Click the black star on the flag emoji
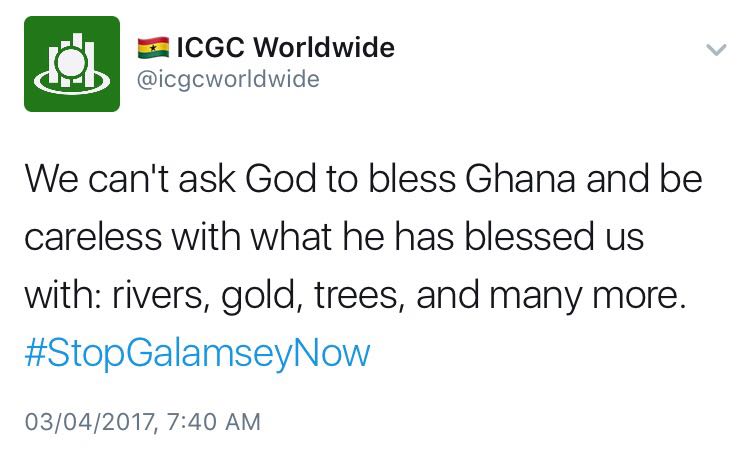This screenshot has width=748, height=454. pyautogui.click(x=153, y=48)
